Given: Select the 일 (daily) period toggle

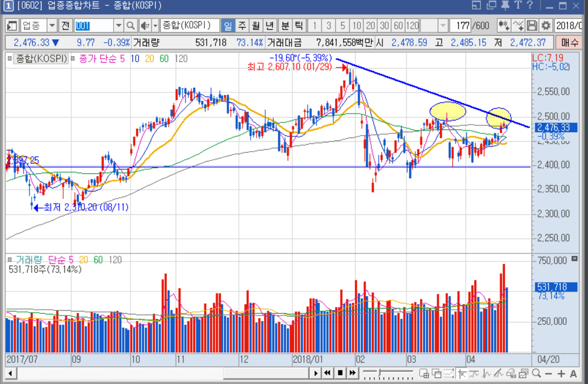Looking at the screenshot, I should (227, 26).
